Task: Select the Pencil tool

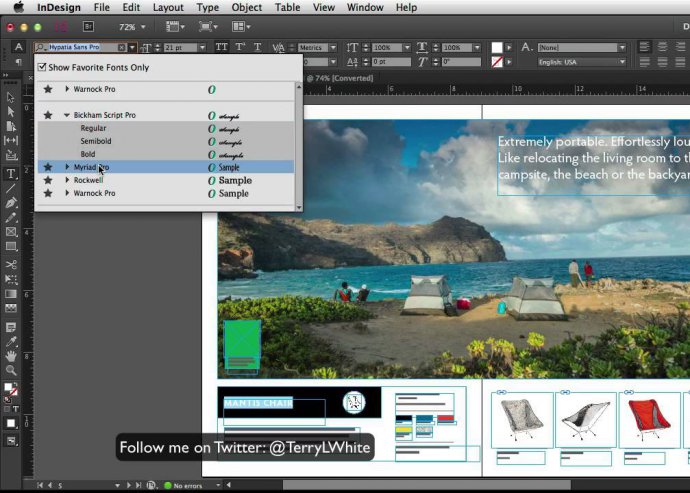Action: (11, 217)
